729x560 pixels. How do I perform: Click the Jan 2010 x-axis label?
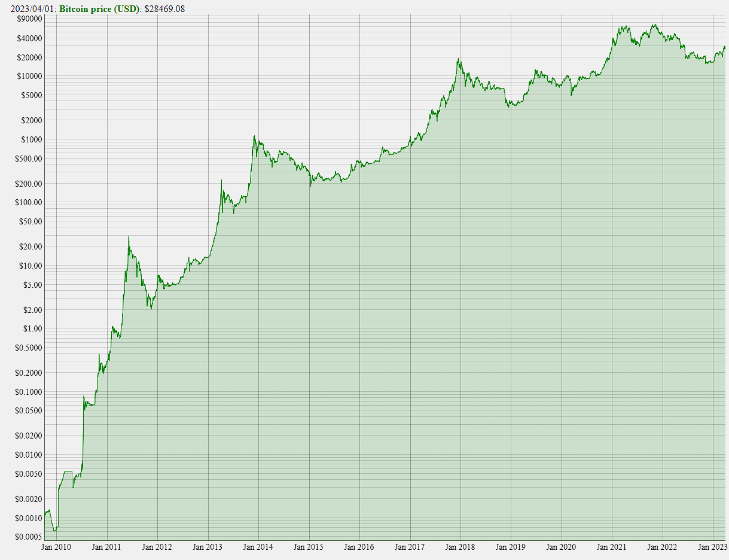point(56,547)
